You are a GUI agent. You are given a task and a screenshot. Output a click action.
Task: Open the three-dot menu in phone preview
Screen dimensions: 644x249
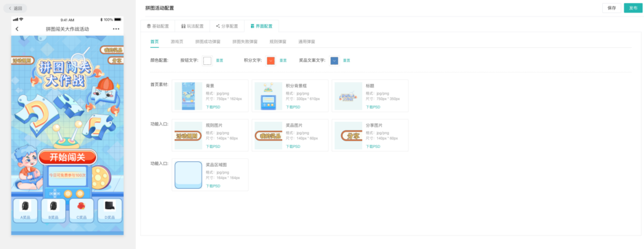116,29
